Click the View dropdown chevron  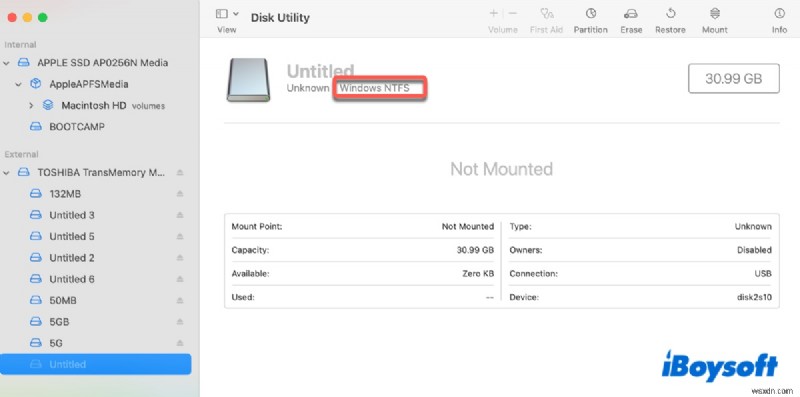236,14
